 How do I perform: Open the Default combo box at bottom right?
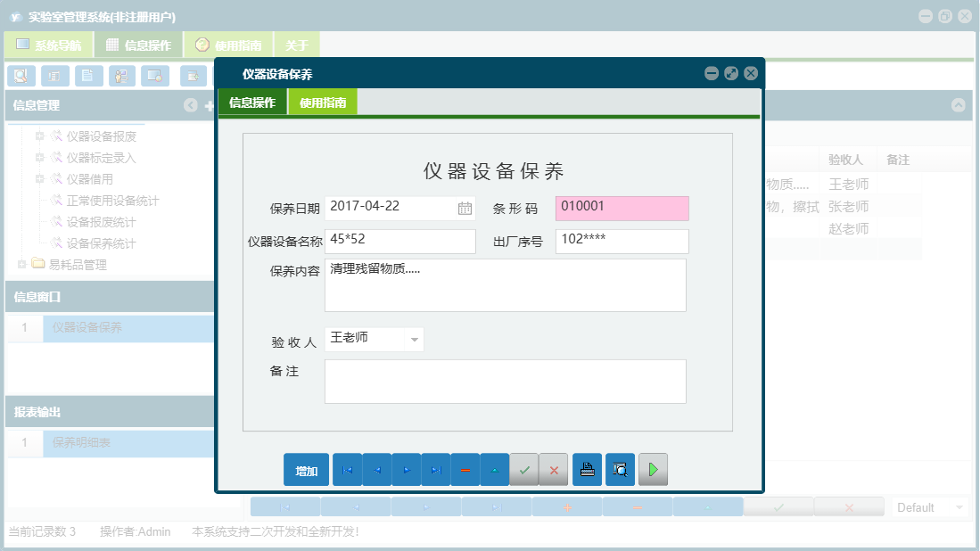tap(929, 506)
